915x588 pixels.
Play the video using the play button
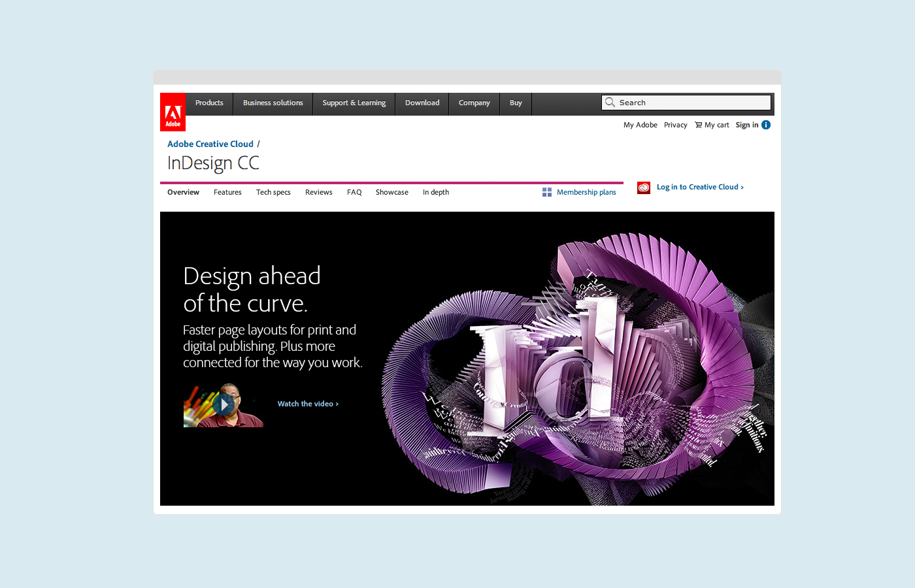224,404
